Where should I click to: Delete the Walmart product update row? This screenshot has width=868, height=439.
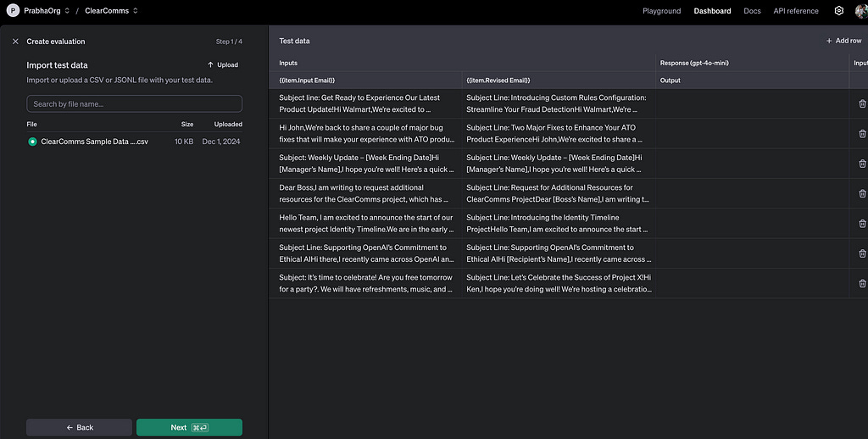862,103
